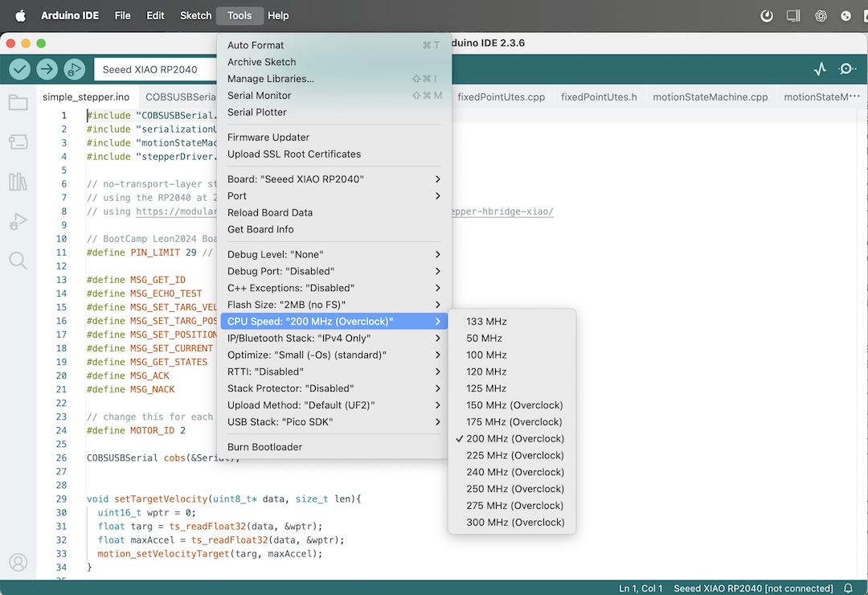Click the notifications bell in the status bar
The width and height of the screenshot is (868, 595).
point(848,588)
